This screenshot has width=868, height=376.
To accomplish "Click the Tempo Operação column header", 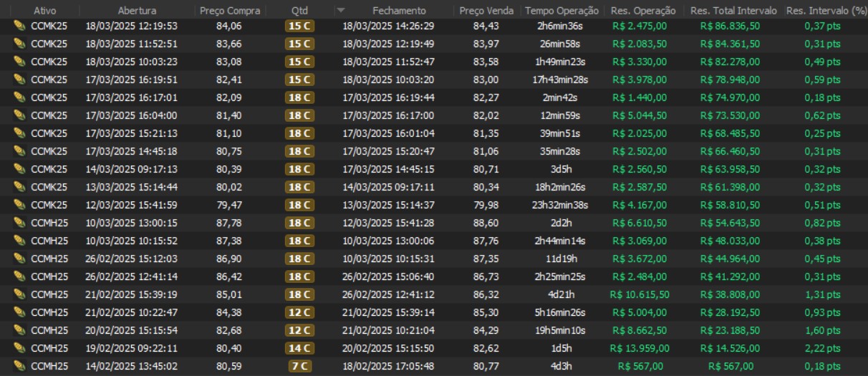I will pos(561,11).
